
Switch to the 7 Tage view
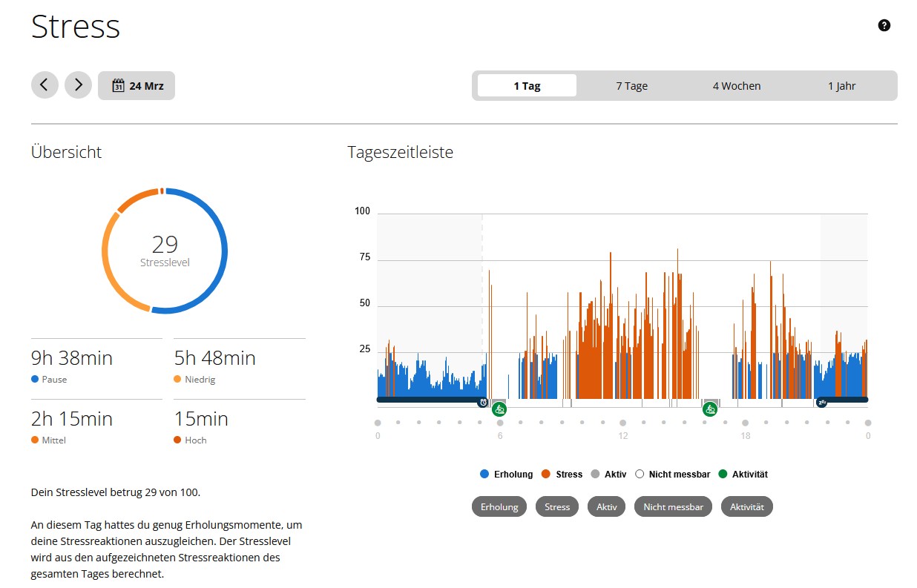[x=631, y=85]
